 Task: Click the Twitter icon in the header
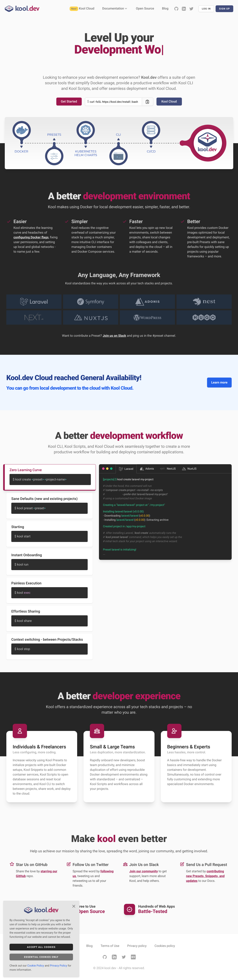(191, 9)
